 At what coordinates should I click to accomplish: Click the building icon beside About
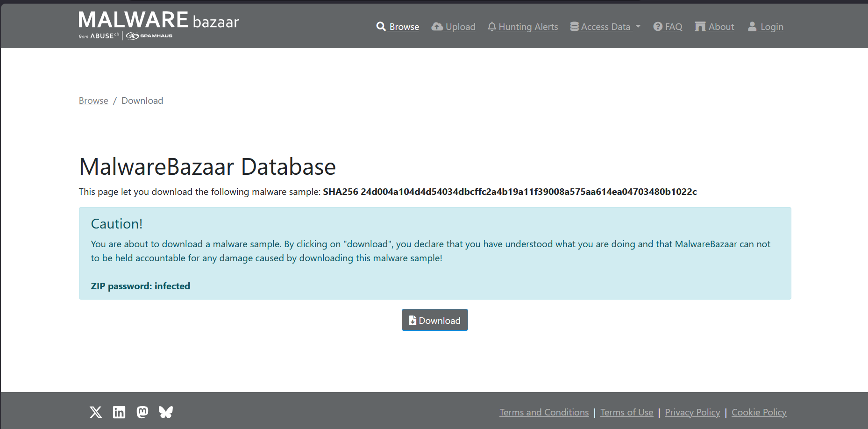[700, 27]
